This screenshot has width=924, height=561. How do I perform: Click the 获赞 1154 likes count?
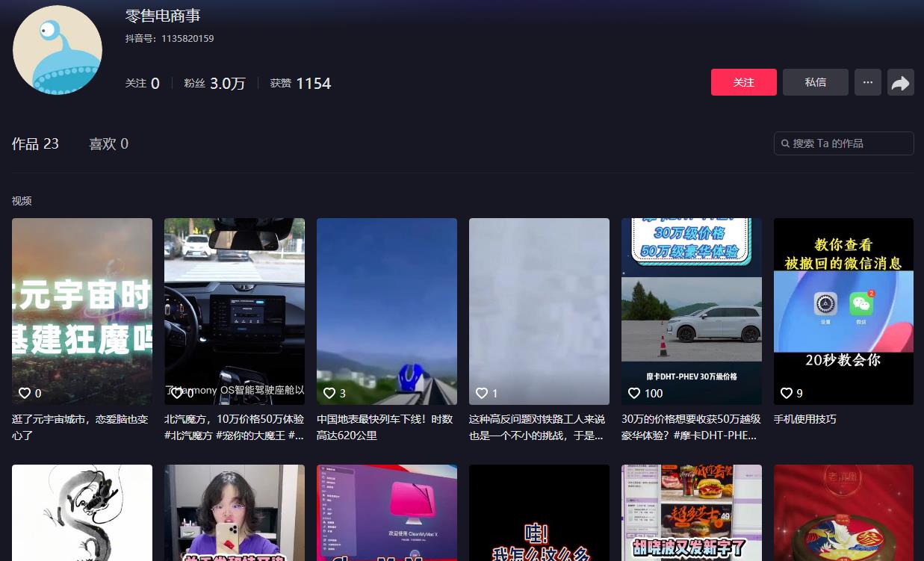(x=300, y=83)
